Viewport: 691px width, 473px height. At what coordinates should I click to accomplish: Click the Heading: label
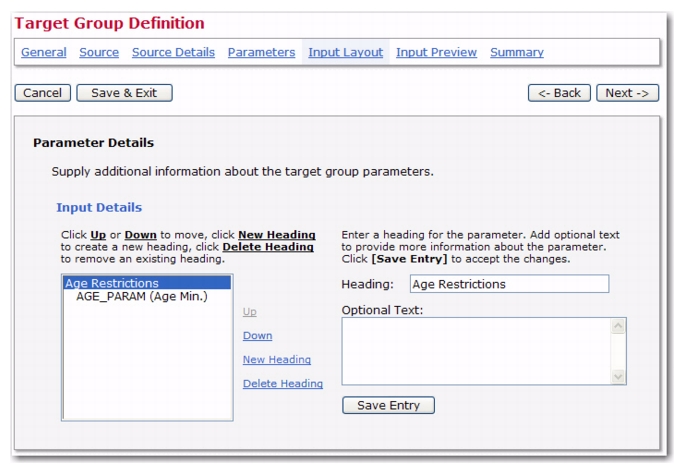(368, 284)
